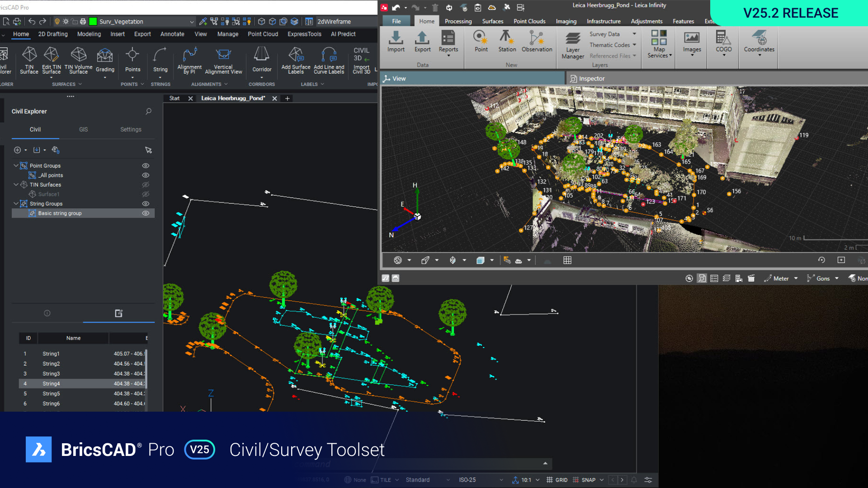Screen dimensions: 868x488
Task: Hide the Basic string group
Action: (x=146, y=213)
